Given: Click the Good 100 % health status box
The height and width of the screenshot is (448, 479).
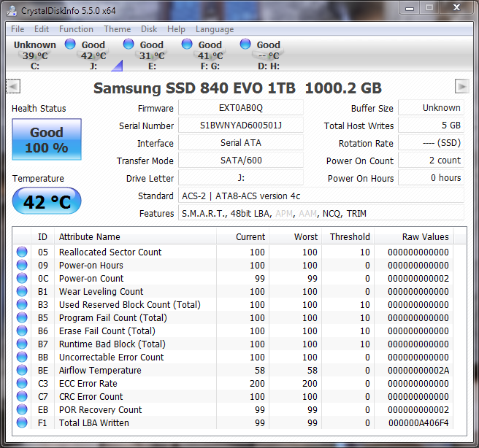Looking at the screenshot, I should 47,140.
